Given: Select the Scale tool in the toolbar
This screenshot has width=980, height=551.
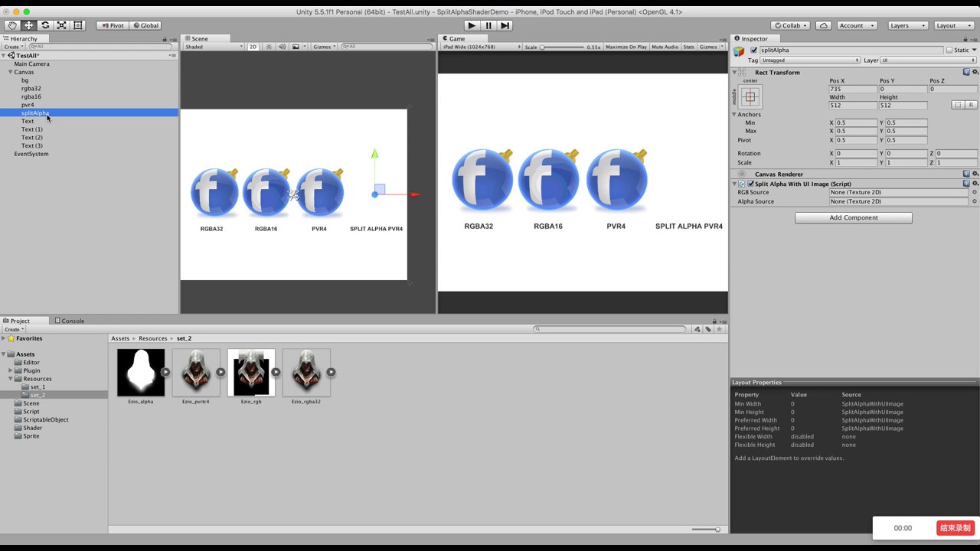Looking at the screenshot, I should 62,25.
